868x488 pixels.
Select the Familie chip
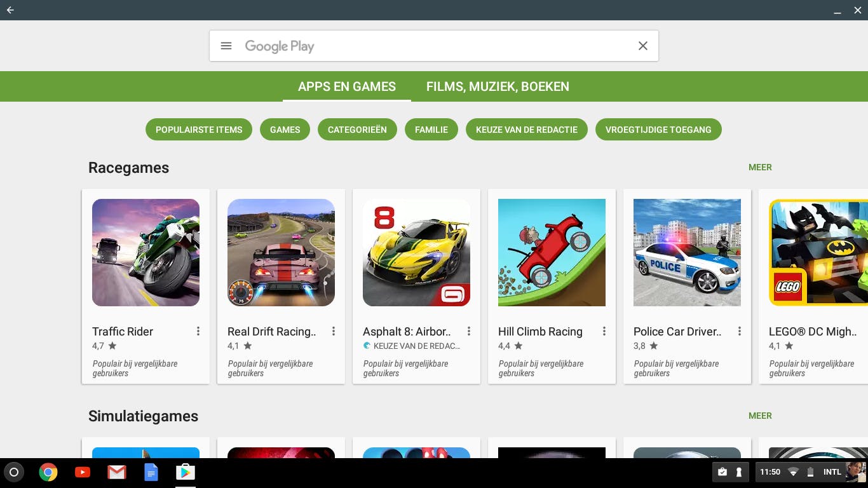[431, 130]
